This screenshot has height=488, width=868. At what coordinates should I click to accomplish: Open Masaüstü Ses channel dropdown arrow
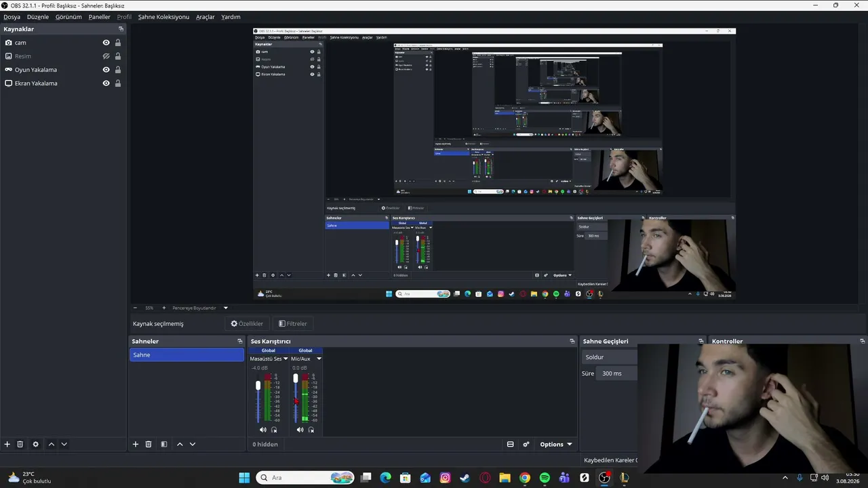(285, 359)
